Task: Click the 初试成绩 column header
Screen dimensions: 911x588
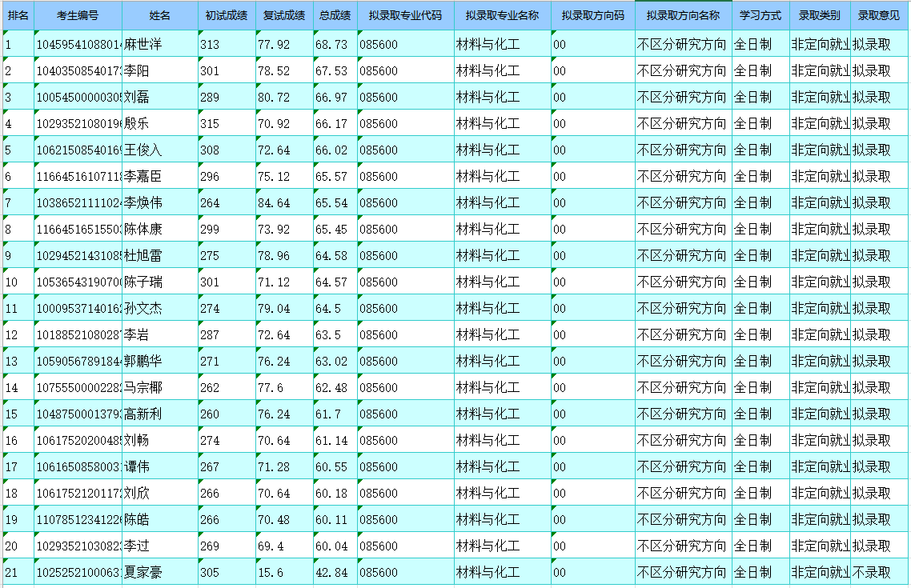Action: click(227, 16)
